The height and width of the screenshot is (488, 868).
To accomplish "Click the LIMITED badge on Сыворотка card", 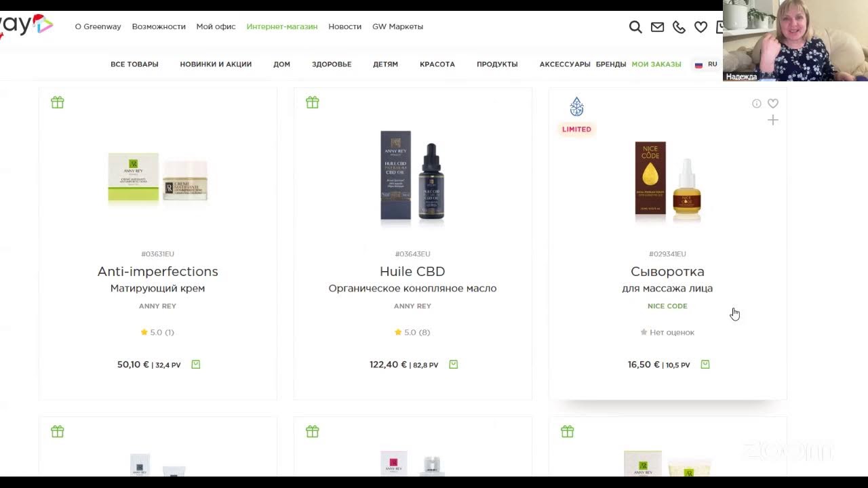I will 576,129.
